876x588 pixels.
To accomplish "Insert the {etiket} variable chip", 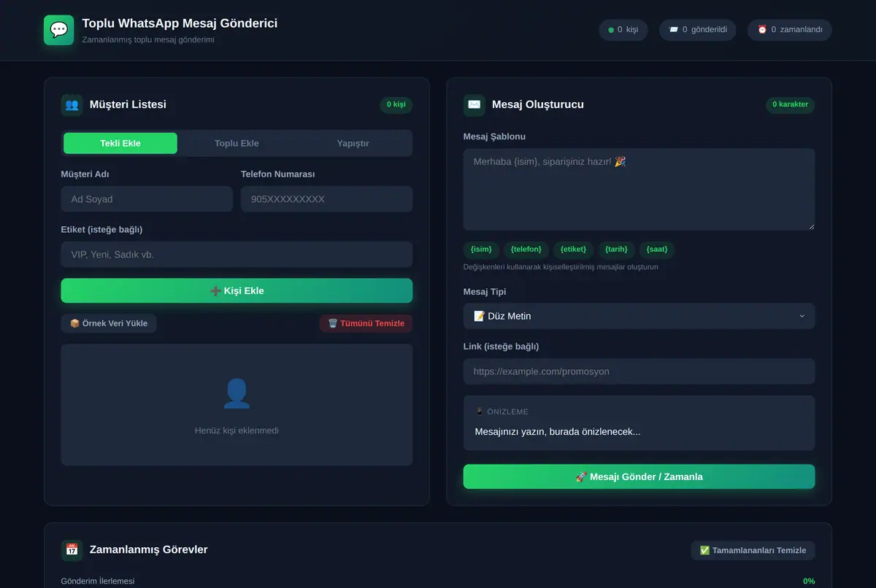I will [573, 249].
